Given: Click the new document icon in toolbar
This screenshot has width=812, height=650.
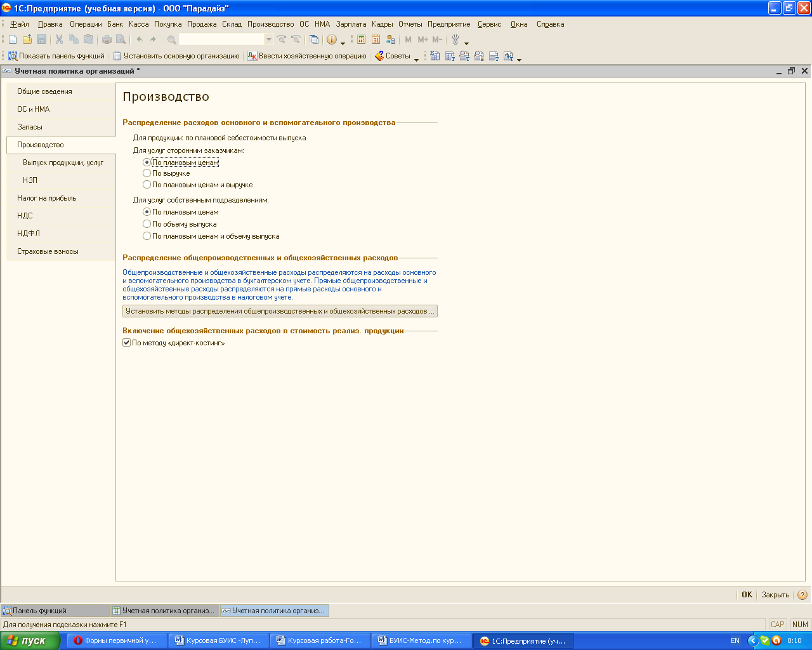Looking at the screenshot, I should pyautogui.click(x=13, y=39).
